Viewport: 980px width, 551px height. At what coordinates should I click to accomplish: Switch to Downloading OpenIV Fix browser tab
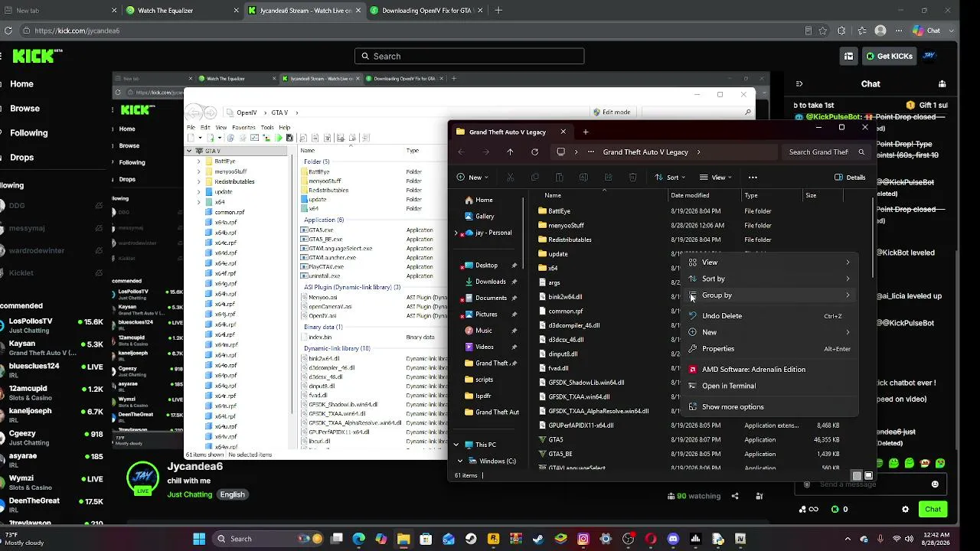pos(426,11)
